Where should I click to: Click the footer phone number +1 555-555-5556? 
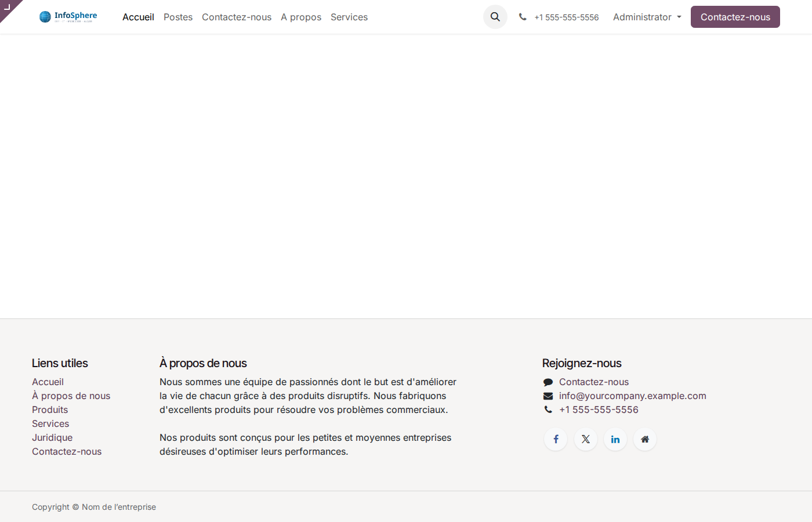[599, 409]
